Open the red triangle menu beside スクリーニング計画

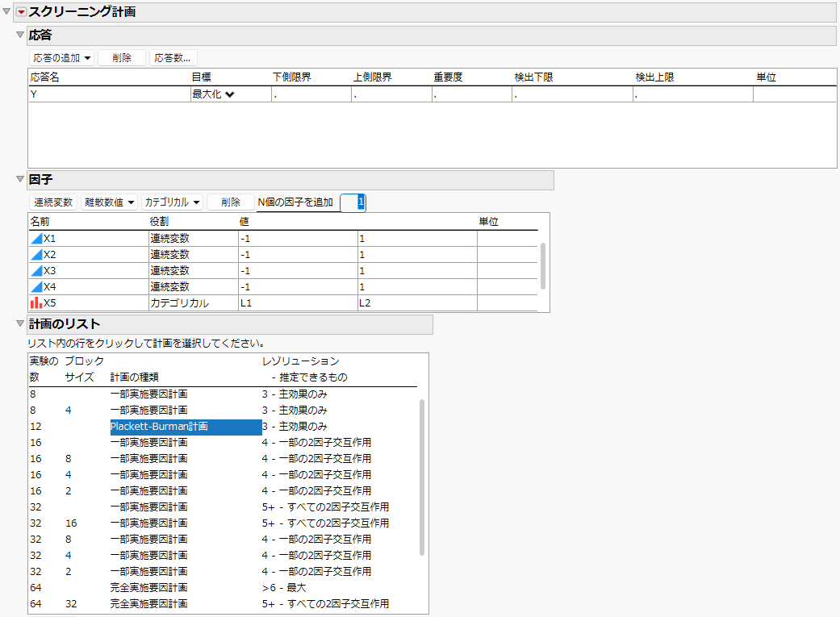21,12
